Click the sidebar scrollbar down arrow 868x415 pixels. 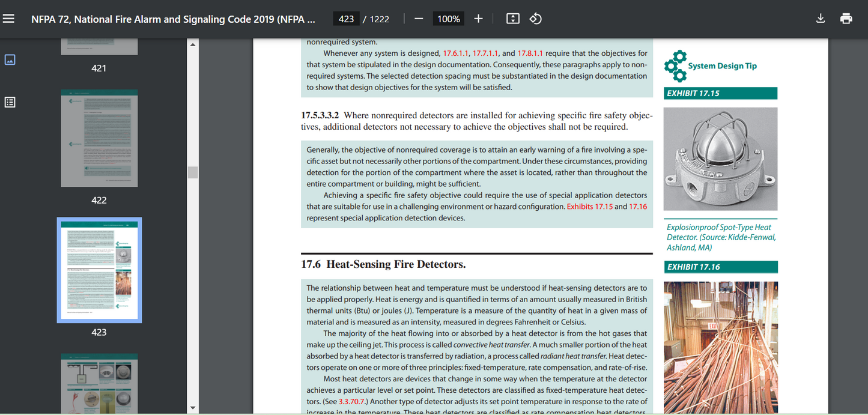(193, 408)
